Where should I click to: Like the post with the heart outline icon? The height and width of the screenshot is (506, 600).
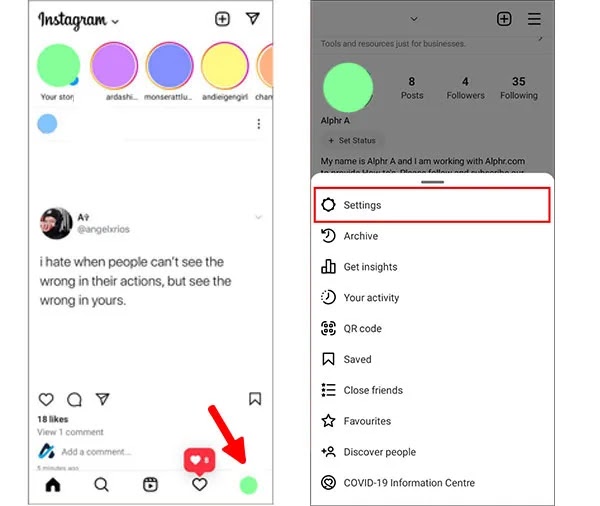point(46,399)
